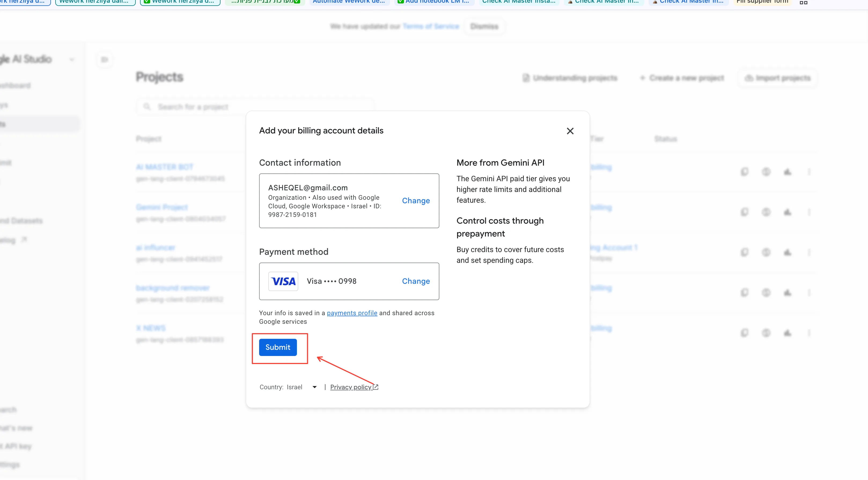
Task: Open usage chart for X NEWS
Action: 788,333
